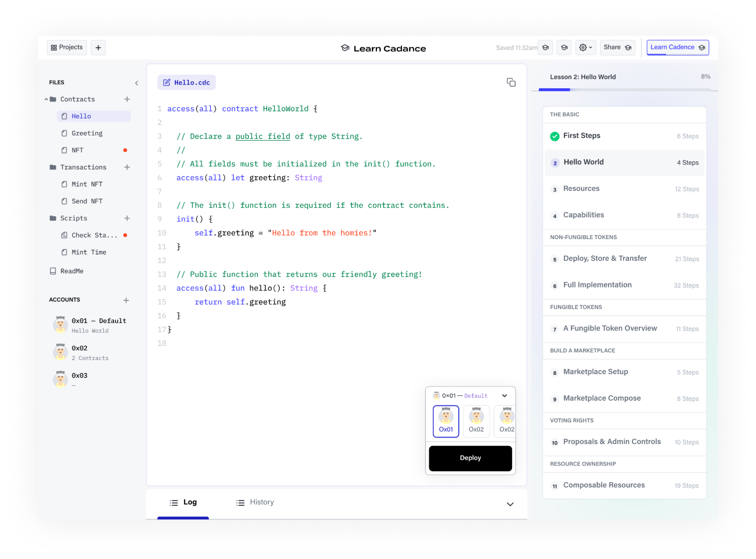Click the new project plus button
756x559 pixels.
pos(98,48)
